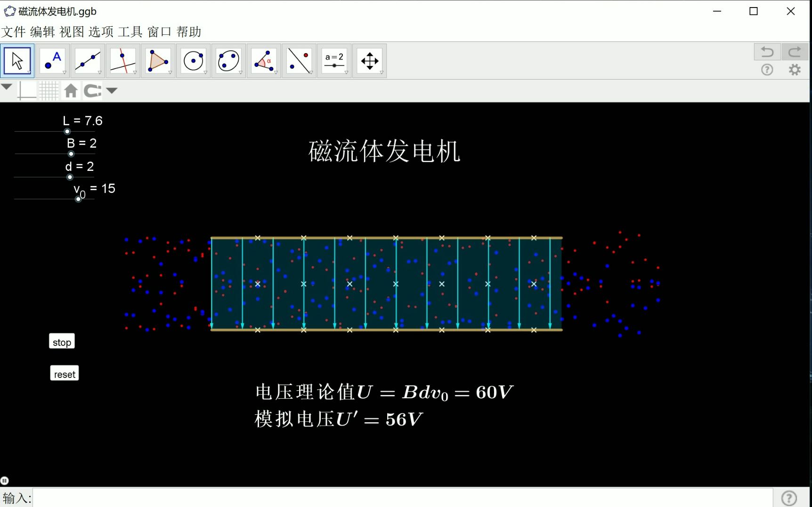This screenshot has width=812, height=507.
Task: Expand Move Graphics View submenu arrow
Action: pos(382,72)
